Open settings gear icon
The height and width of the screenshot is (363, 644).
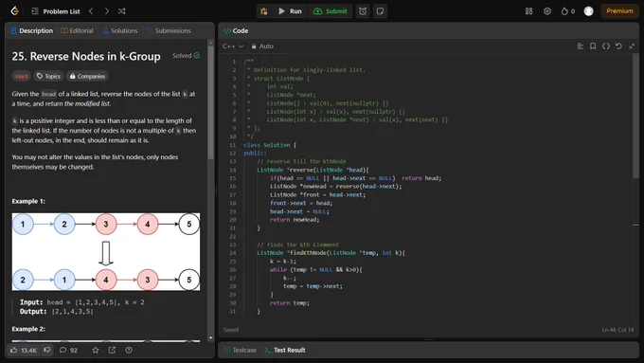click(547, 11)
